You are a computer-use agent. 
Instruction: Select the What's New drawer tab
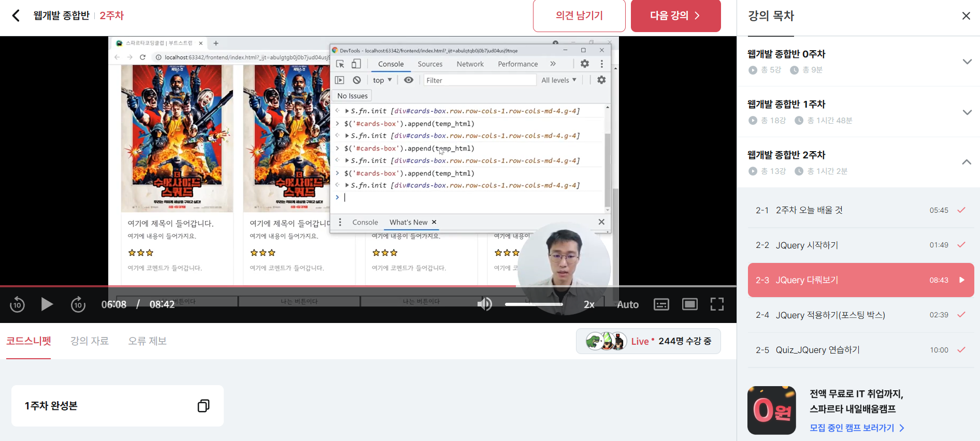408,222
